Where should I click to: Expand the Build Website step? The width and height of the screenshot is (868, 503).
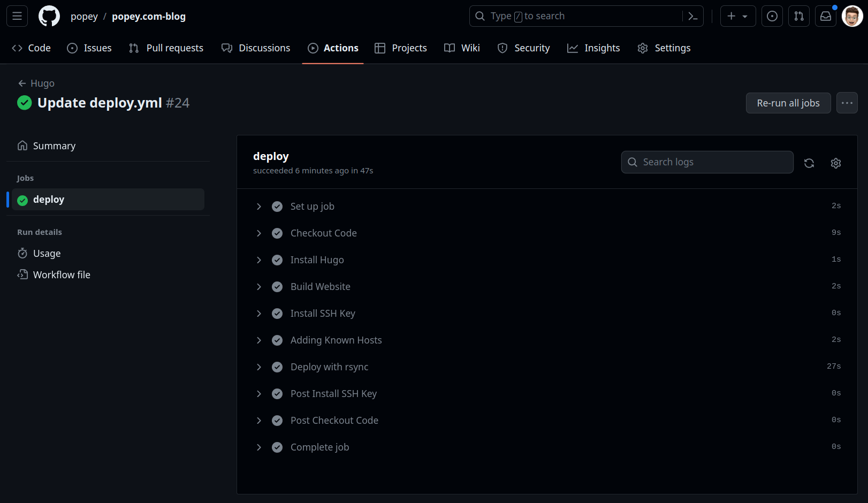[x=259, y=287]
